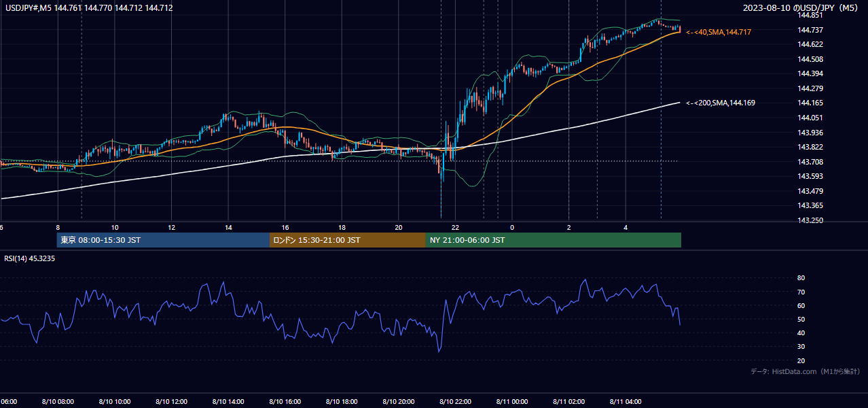Viewport: 868px width, 408px height.
Task: Click price axis value 143.479
Action: click(x=810, y=191)
